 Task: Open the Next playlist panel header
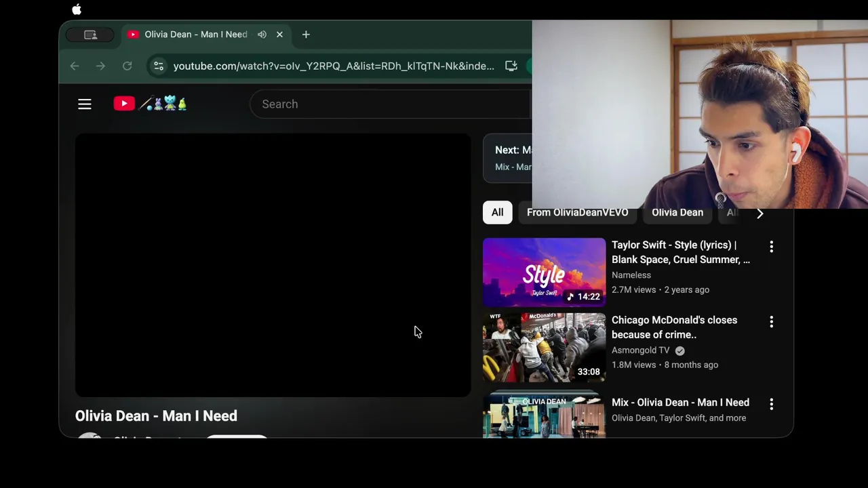507,158
